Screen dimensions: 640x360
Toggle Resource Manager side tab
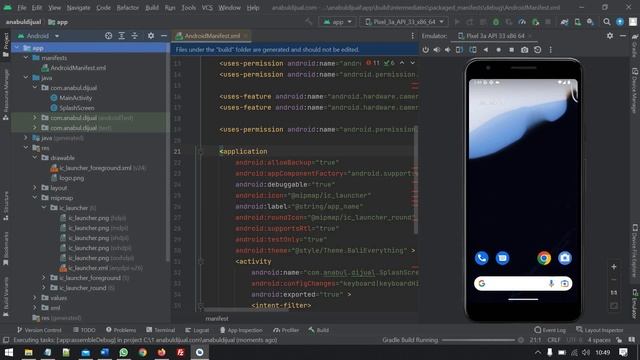click(6, 94)
